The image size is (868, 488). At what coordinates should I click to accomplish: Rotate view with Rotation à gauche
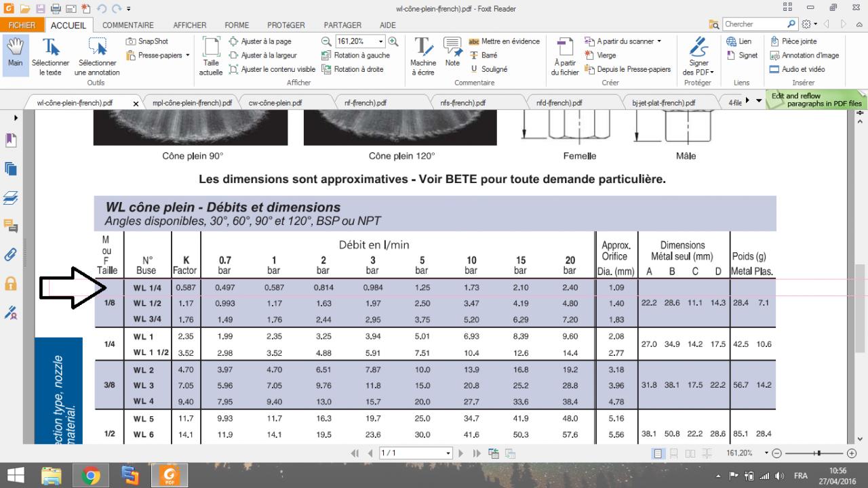pyautogui.click(x=356, y=56)
